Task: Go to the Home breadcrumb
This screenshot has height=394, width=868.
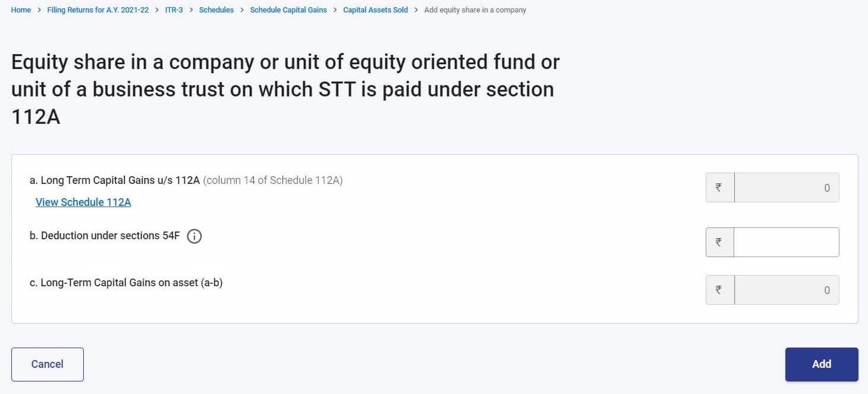Action: tap(21, 10)
